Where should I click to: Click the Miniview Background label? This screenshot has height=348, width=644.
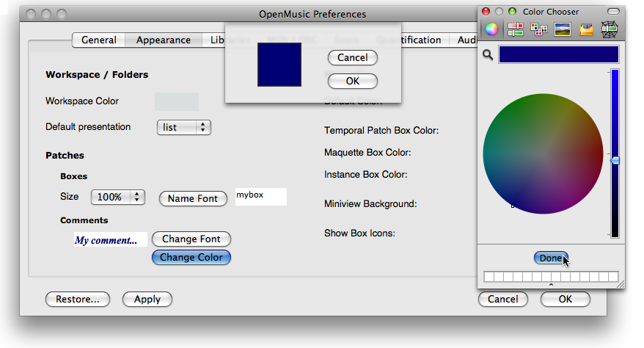point(370,204)
